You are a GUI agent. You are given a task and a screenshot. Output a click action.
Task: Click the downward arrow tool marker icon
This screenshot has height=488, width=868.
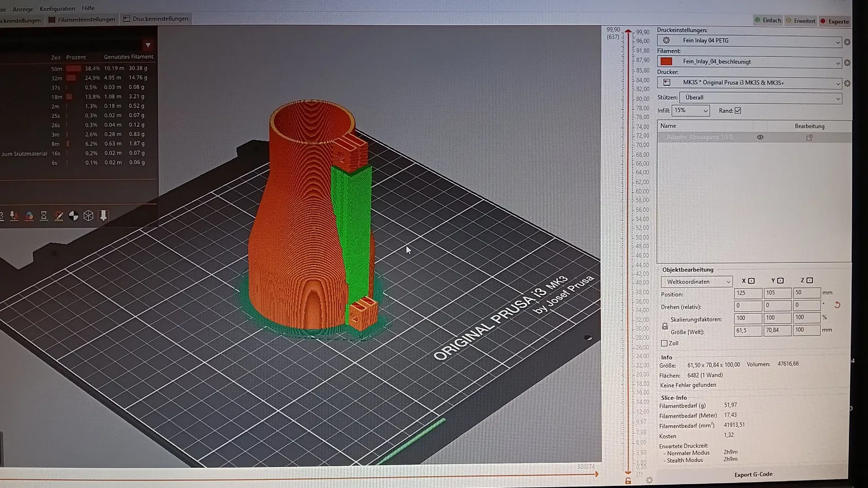104,215
